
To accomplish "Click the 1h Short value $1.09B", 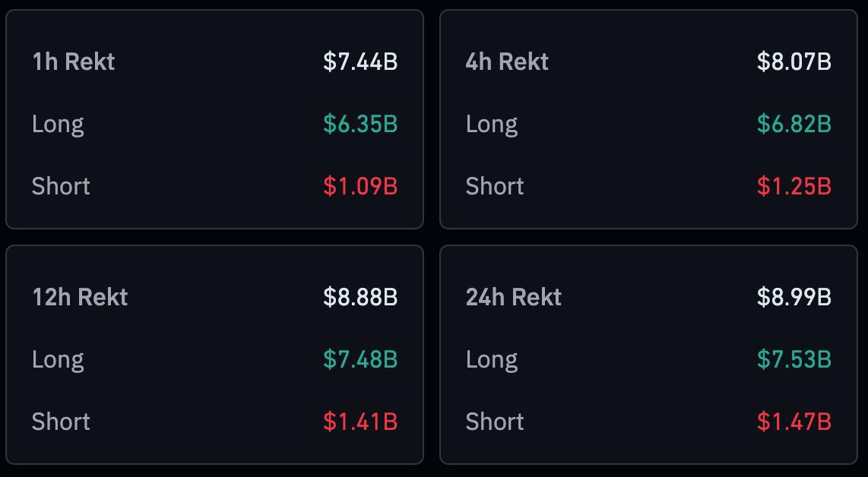I will (x=360, y=186).
